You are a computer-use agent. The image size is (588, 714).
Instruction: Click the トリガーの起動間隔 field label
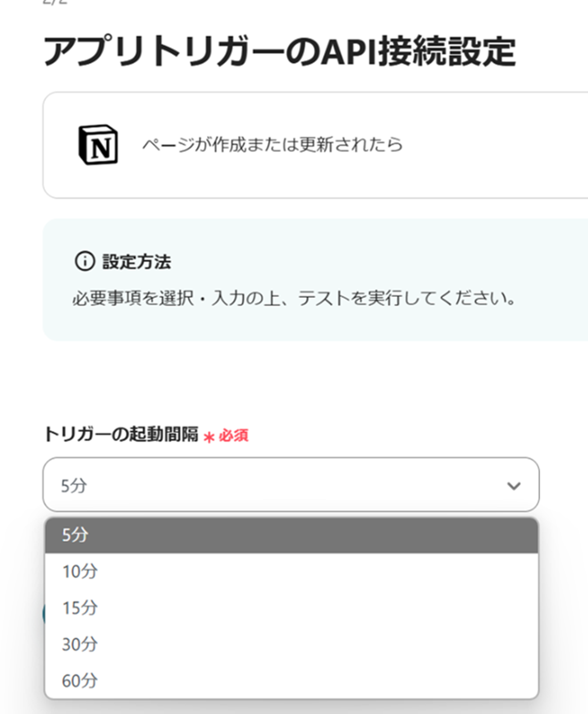click(121, 434)
